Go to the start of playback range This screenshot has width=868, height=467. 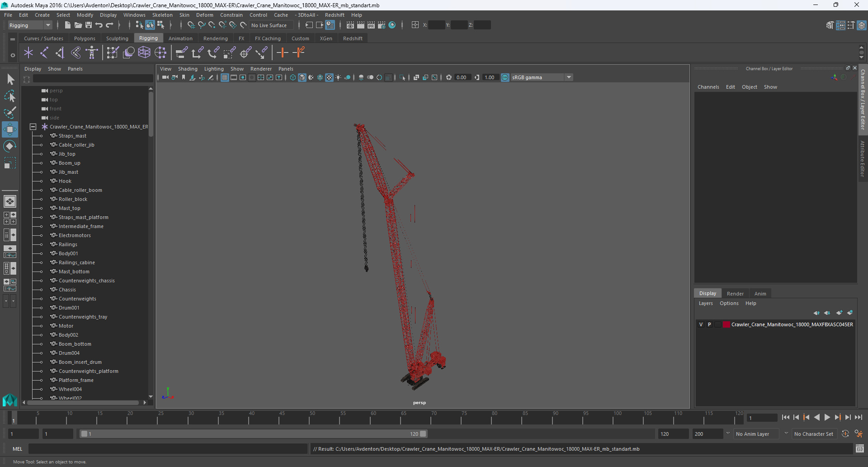[786, 417]
